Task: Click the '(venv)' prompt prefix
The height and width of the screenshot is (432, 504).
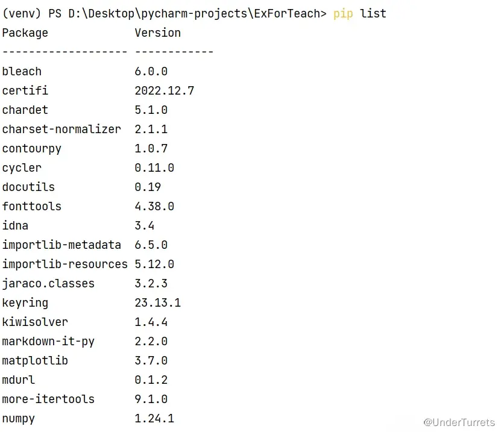Action: click(22, 13)
